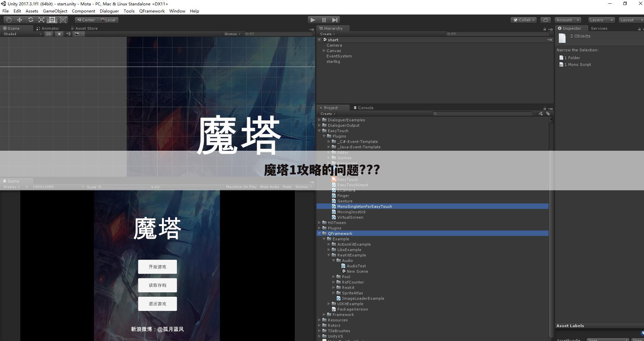Toggle Local handle rotation
The image size is (644, 341).
point(108,20)
